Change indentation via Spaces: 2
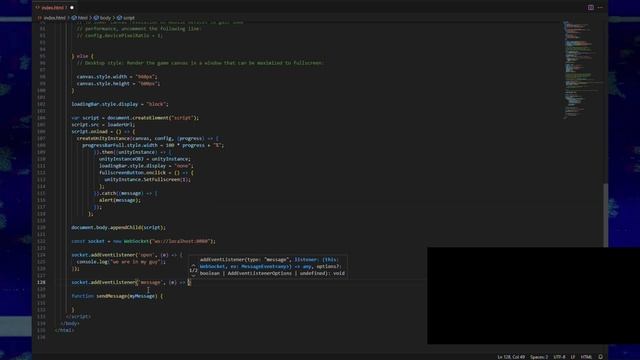The width and height of the screenshot is (640, 360). [x=539, y=357]
